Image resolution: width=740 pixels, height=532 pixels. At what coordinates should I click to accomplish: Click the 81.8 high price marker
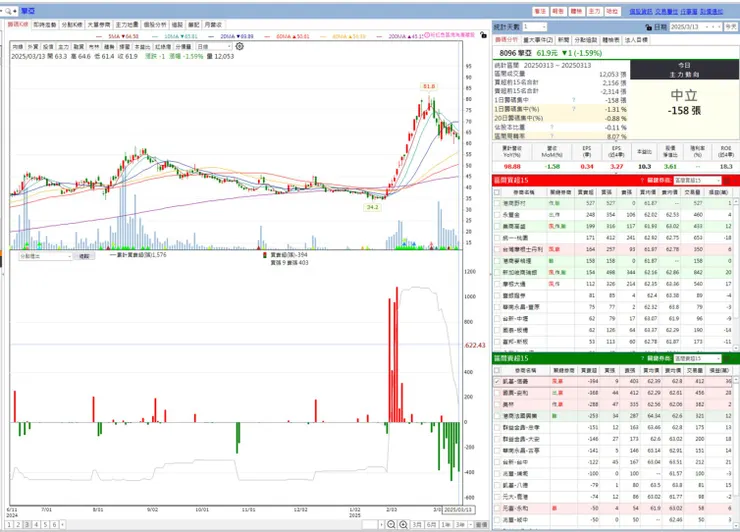429,86
